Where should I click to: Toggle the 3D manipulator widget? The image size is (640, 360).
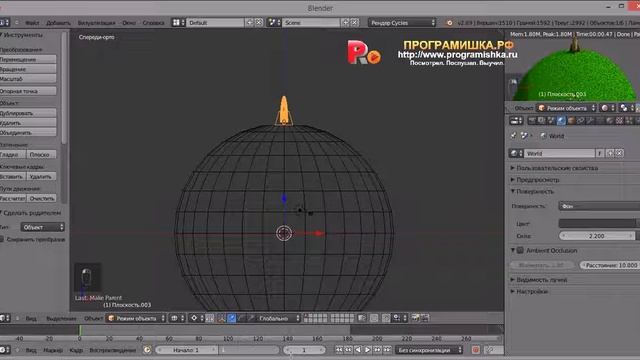pos(221,318)
